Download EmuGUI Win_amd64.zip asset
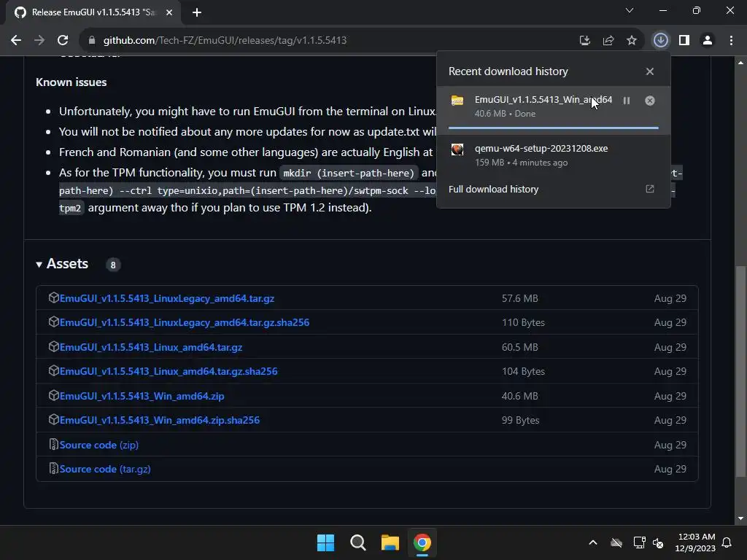Viewport: 747px width, 560px height. pos(142,396)
